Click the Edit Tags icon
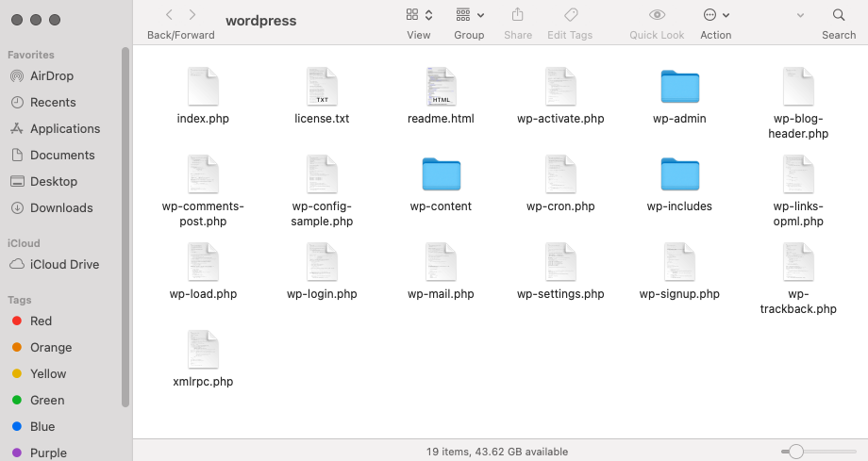The width and height of the screenshot is (868, 461). (x=570, y=15)
